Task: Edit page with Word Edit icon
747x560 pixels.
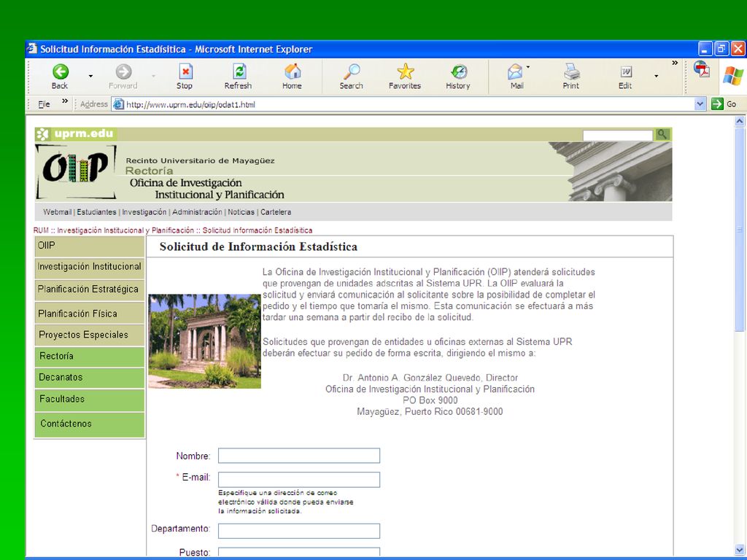Action: [625, 72]
